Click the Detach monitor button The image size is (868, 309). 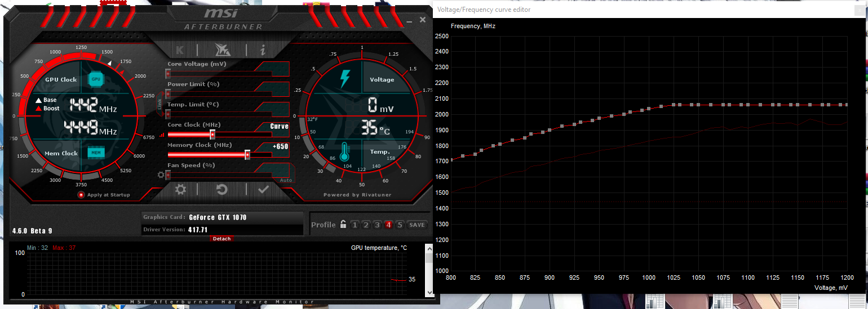(x=222, y=239)
